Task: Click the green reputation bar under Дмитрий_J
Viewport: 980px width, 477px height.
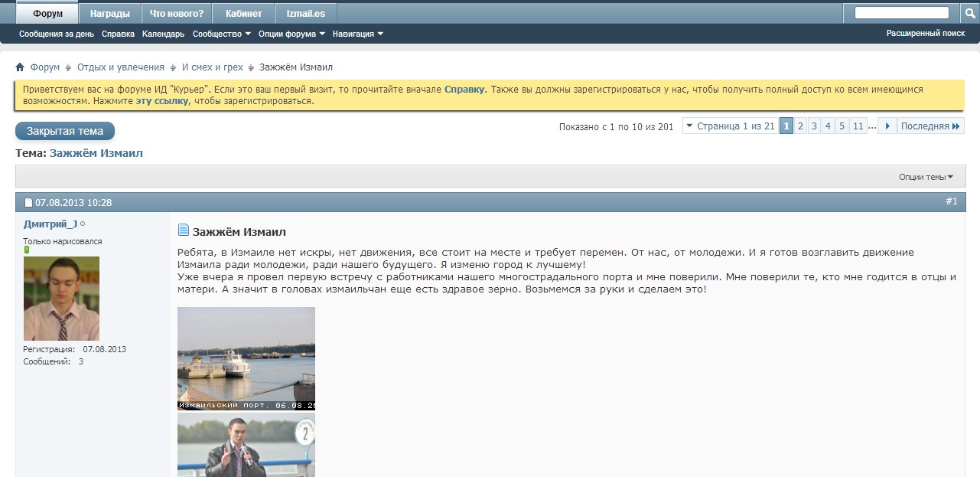Action: (x=26, y=250)
